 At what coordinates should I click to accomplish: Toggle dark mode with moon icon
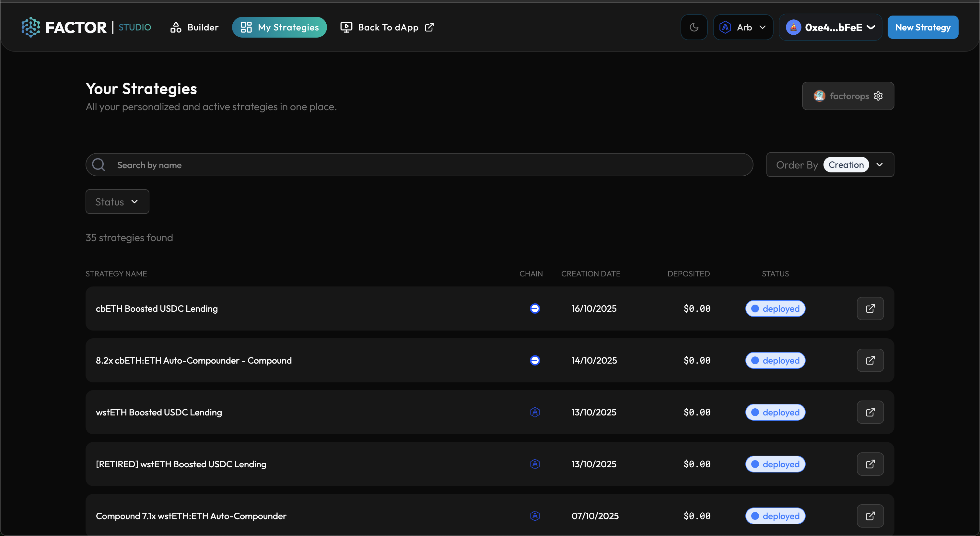pos(694,28)
